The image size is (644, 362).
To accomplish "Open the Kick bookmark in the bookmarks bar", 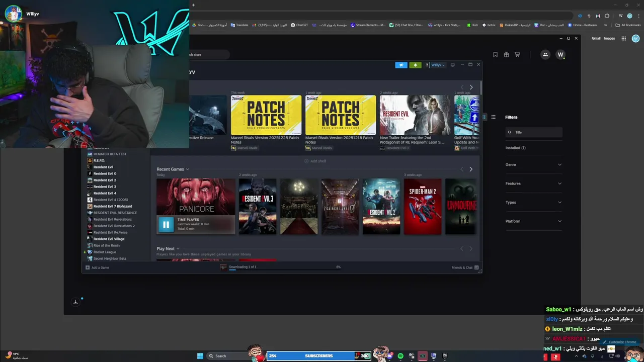I will click(x=472, y=25).
